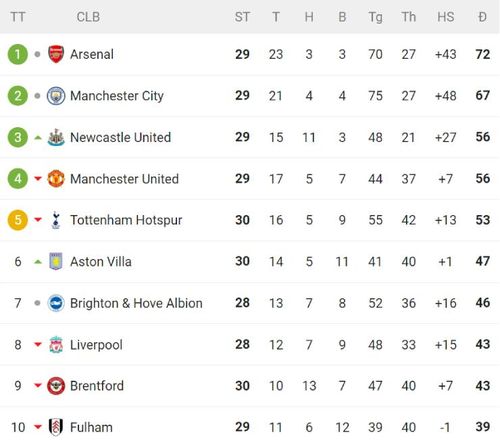Click the Brentford club crest
The image size is (500, 445).
coord(56,386)
